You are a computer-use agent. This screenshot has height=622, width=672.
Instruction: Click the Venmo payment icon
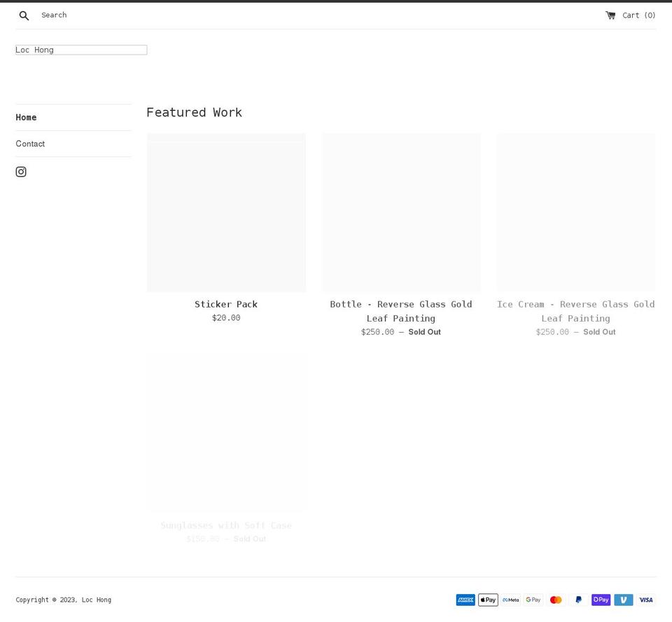coord(623,600)
